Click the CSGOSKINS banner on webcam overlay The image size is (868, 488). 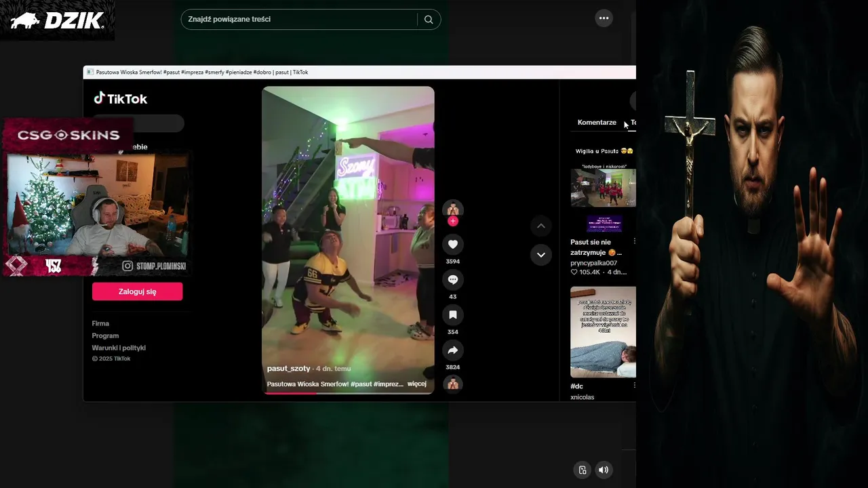point(68,135)
